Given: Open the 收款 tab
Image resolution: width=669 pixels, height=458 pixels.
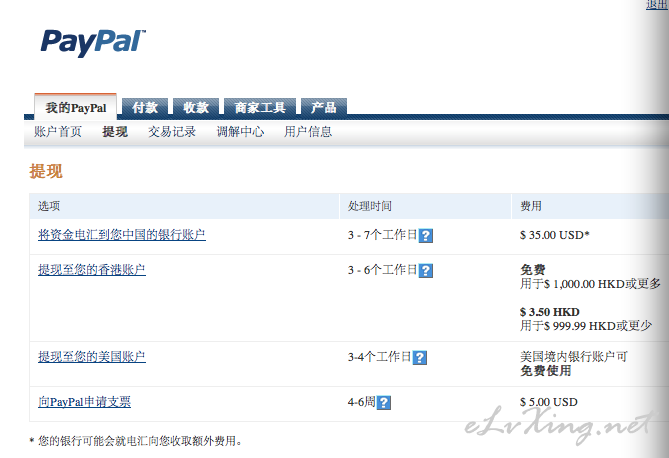Looking at the screenshot, I should coord(196,107).
